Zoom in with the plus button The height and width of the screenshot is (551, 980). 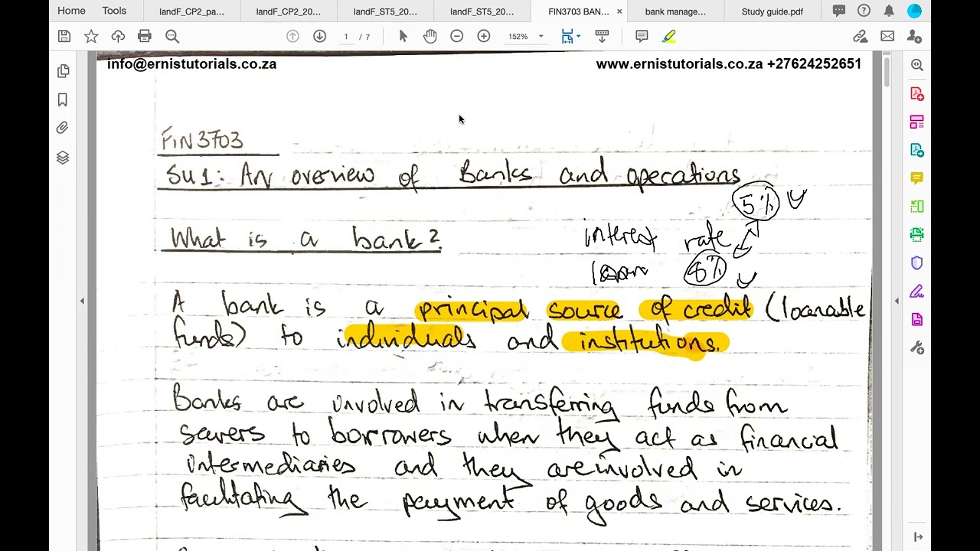[x=483, y=36]
